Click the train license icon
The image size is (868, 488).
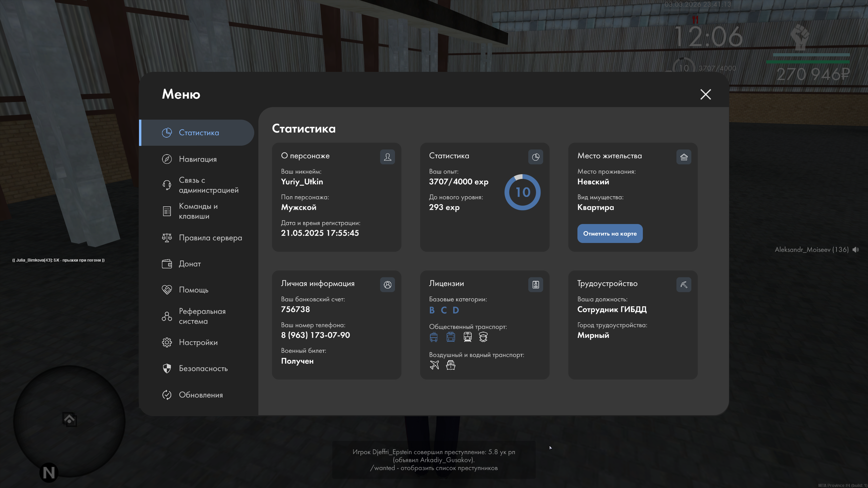pyautogui.click(x=468, y=337)
